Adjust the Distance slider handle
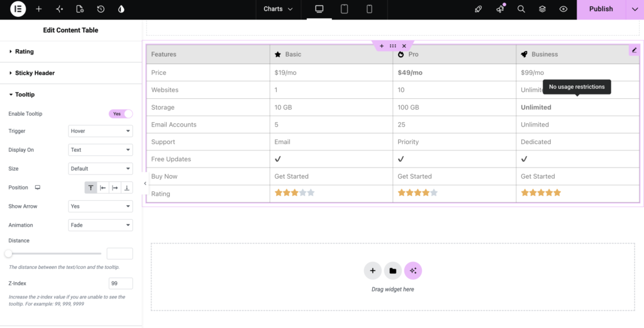 coord(8,254)
